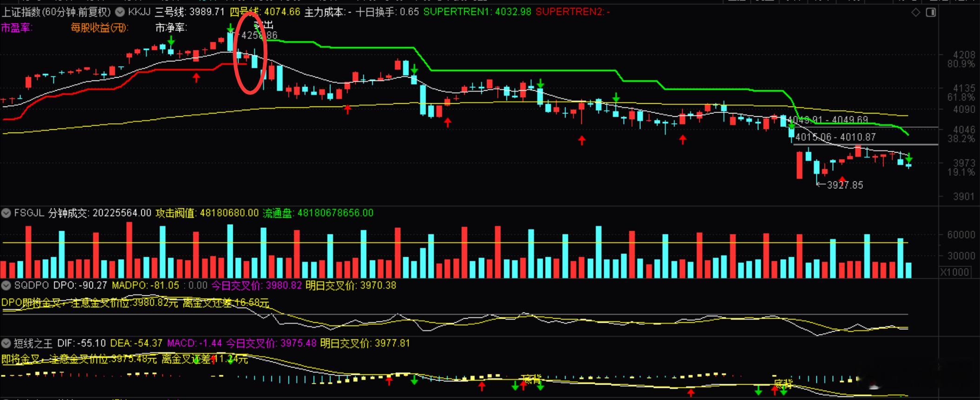Image resolution: width=980 pixels, height=400 pixels.
Task: Click the diamond icon at chart top-right
Action: point(915,13)
